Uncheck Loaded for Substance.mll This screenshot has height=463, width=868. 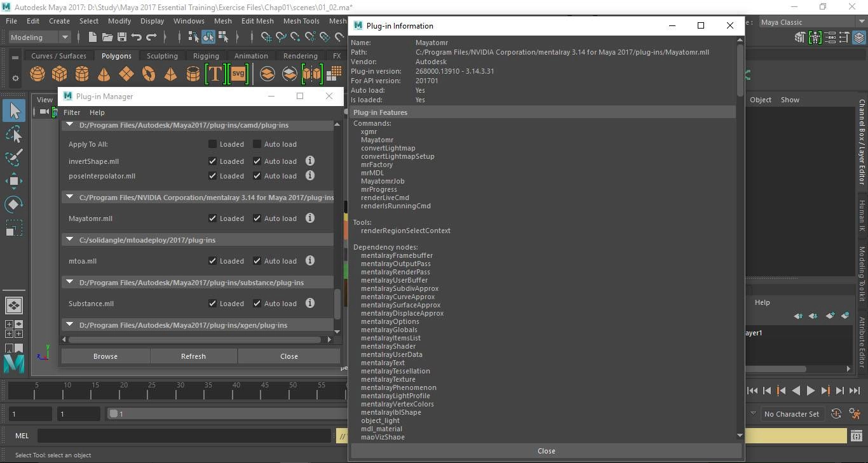[213, 304]
